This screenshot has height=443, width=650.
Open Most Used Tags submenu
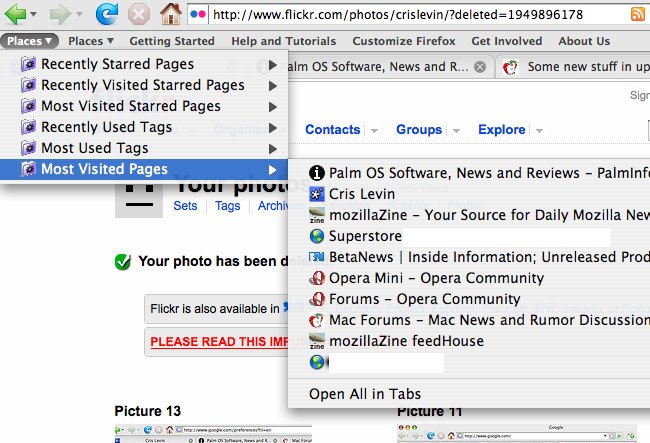144,148
